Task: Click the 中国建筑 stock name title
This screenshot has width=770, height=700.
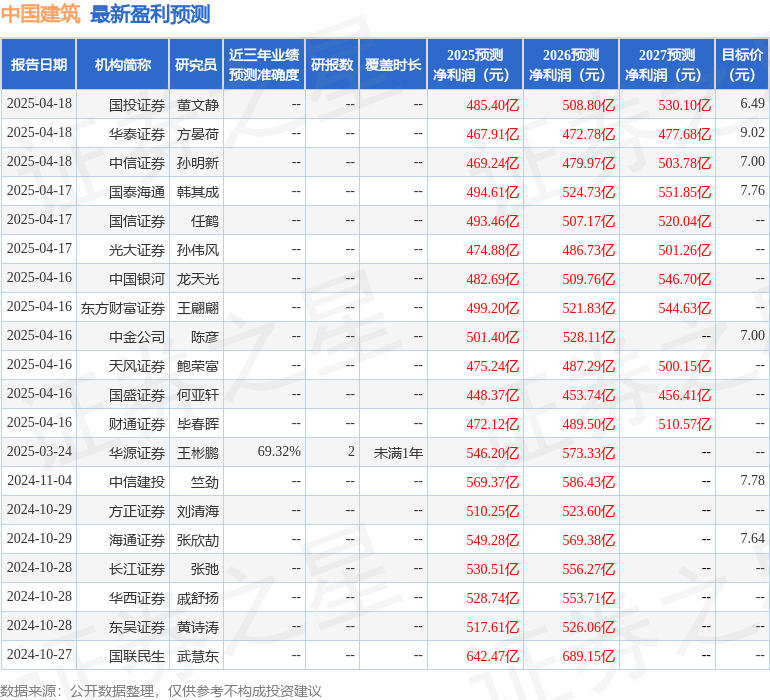Action: [x=40, y=14]
